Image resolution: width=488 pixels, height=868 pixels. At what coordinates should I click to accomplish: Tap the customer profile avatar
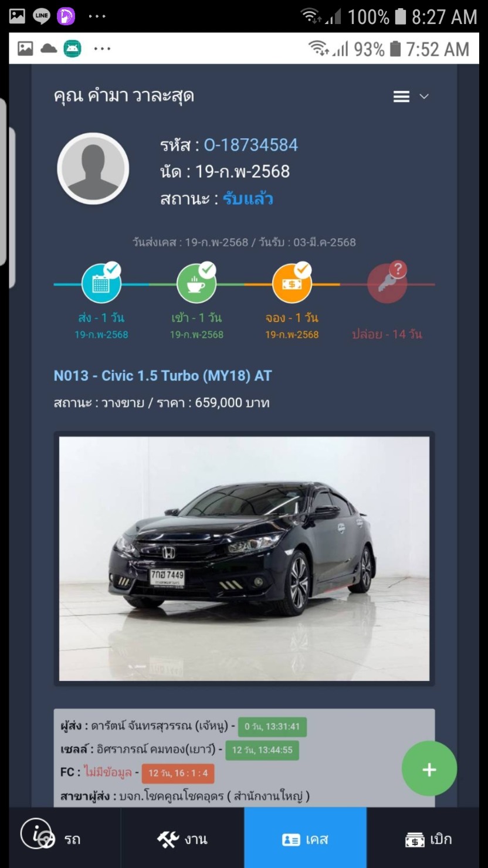[93, 169]
